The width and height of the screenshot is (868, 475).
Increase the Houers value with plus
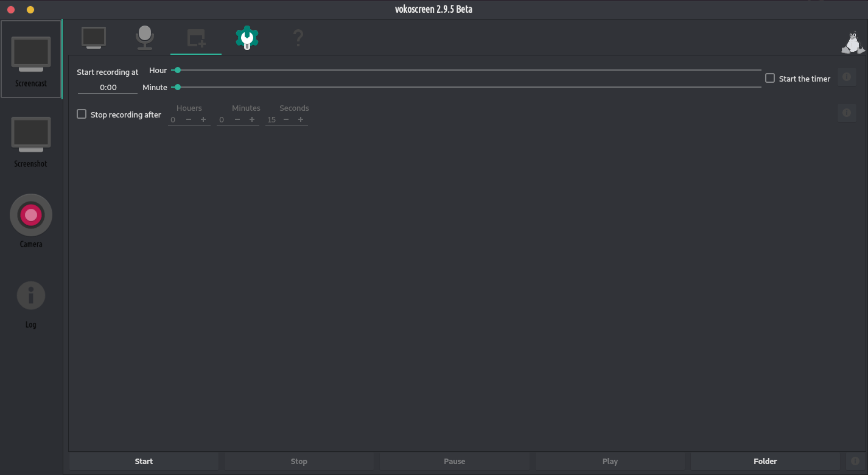[203, 119]
